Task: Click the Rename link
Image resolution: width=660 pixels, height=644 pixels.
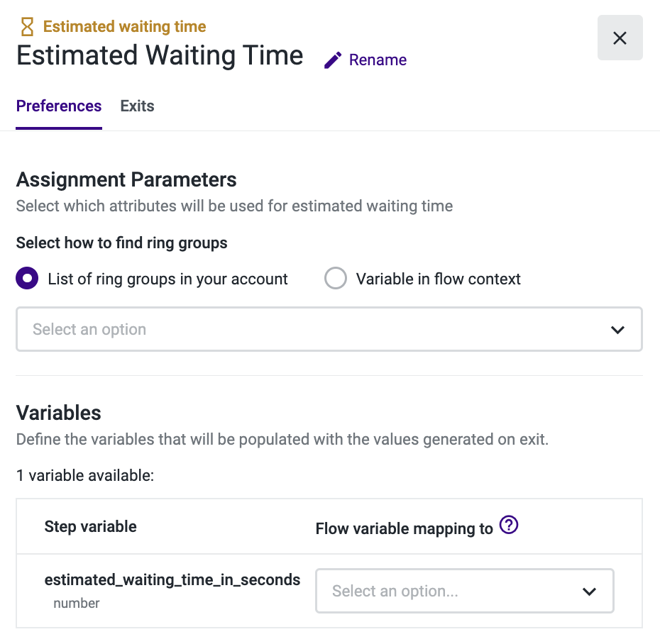Action: click(x=378, y=60)
